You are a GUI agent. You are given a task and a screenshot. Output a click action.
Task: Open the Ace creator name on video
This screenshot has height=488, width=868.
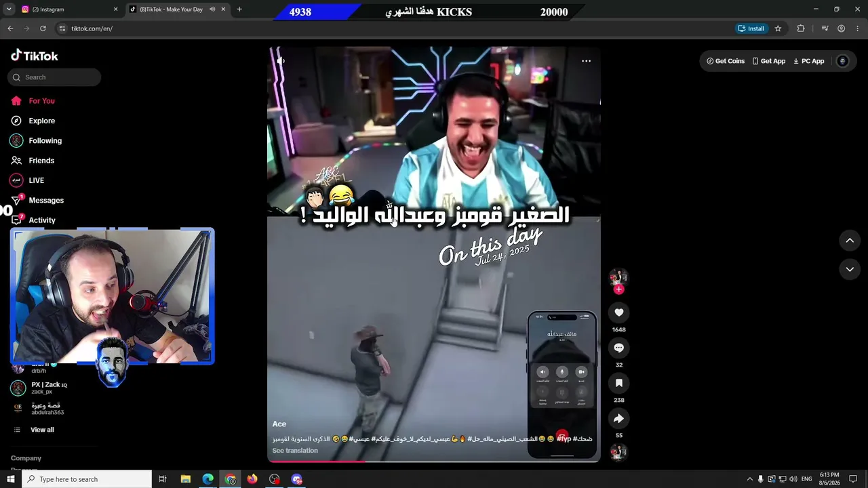(279, 424)
